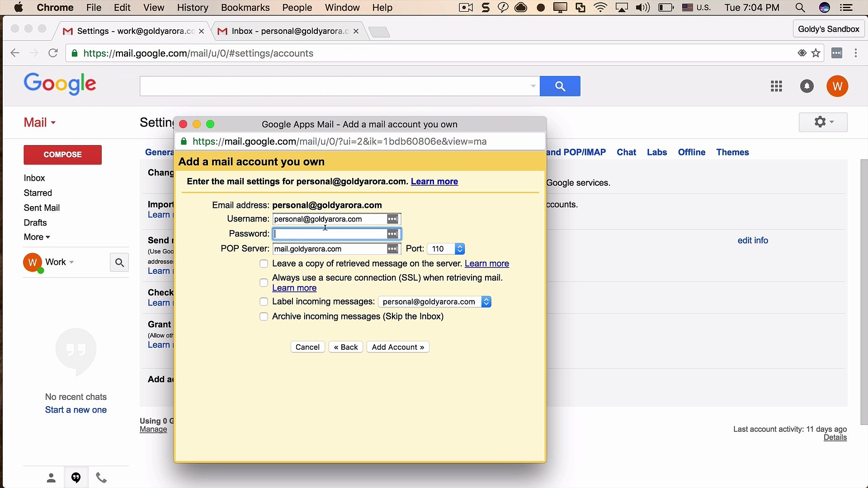Open the Google apps grid
868x488 pixels.
click(x=776, y=86)
